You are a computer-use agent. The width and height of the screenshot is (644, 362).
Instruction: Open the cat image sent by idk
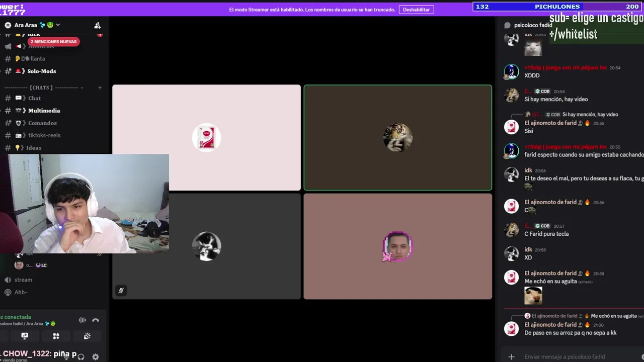(x=533, y=48)
